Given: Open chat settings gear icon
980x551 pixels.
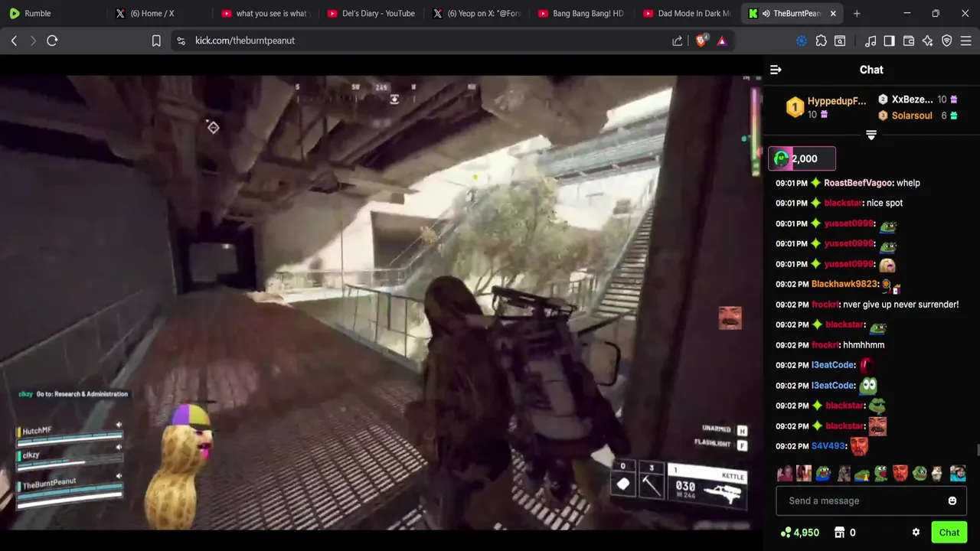Looking at the screenshot, I should click(x=916, y=533).
